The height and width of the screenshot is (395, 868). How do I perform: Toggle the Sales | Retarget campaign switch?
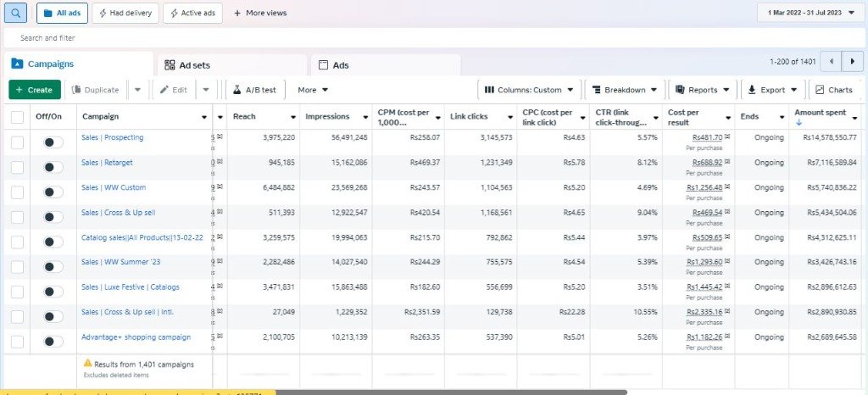53,167
